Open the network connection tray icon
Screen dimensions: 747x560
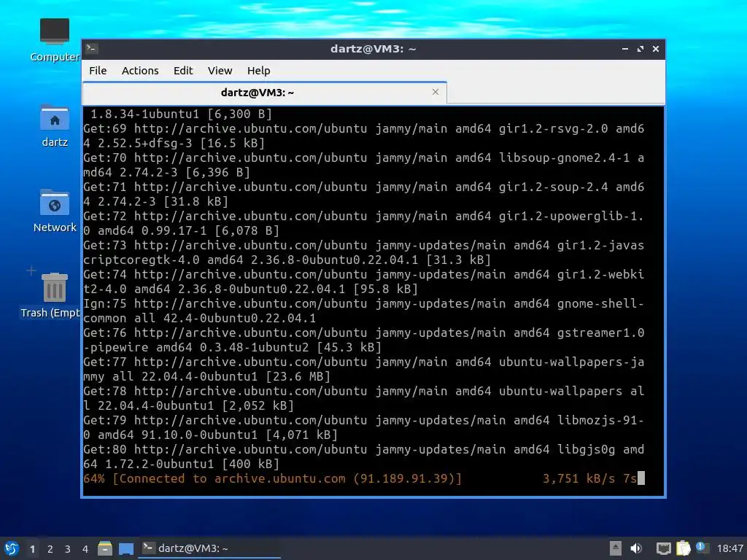pyautogui.click(x=663, y=548)
